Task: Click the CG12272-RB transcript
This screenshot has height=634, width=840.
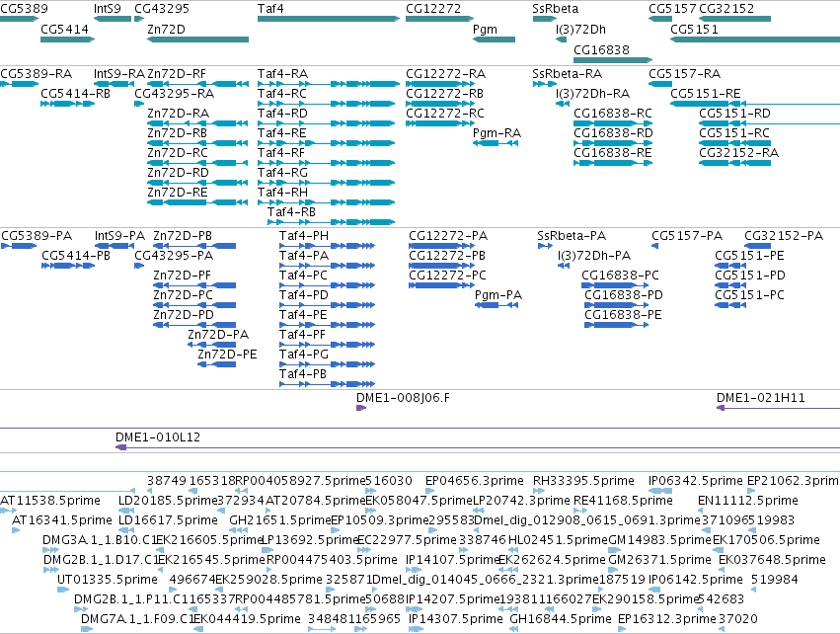Action: point(440,104)
